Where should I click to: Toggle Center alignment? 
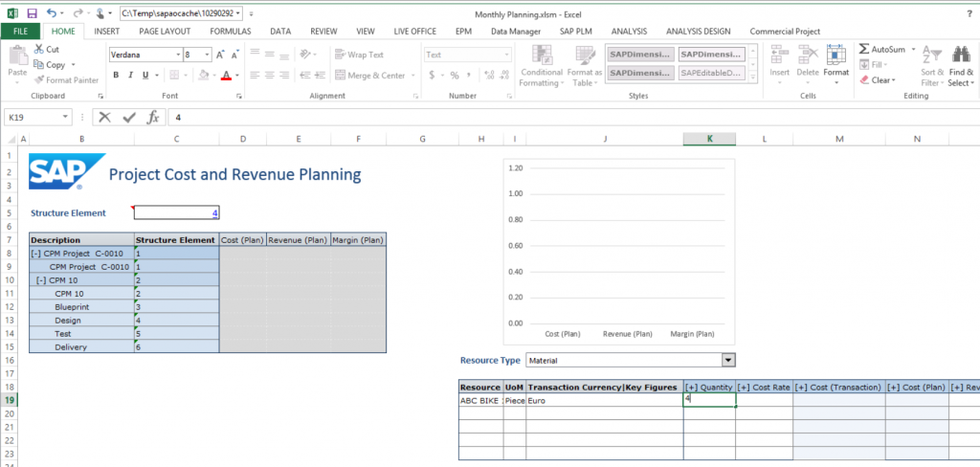tap(269, 75)
